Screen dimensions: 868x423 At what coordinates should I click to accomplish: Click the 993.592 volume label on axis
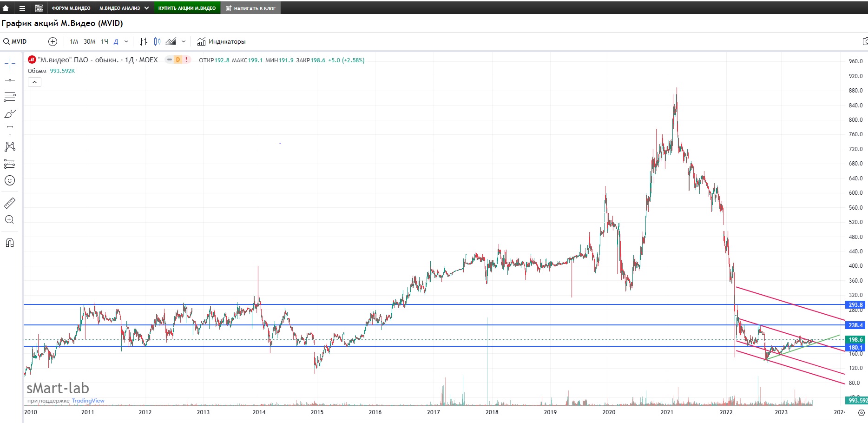pyautogui.click(x=857, y=400)
